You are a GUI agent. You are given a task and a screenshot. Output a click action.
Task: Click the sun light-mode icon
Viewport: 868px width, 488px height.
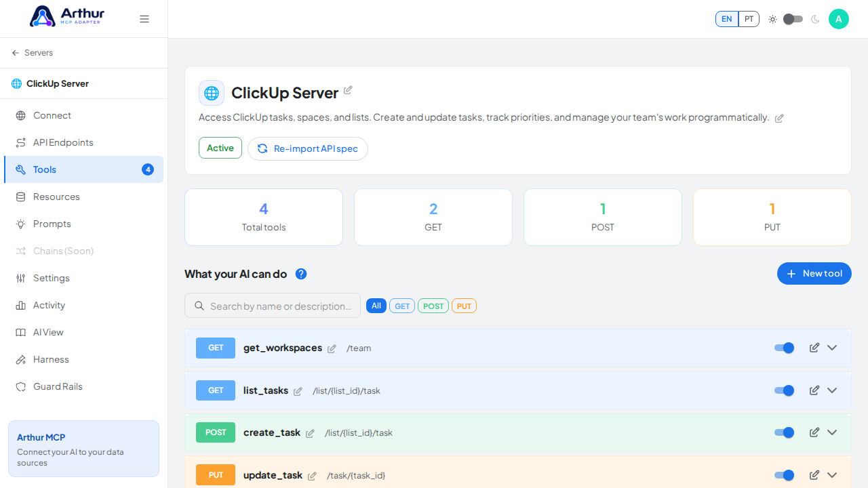point(772,19)
